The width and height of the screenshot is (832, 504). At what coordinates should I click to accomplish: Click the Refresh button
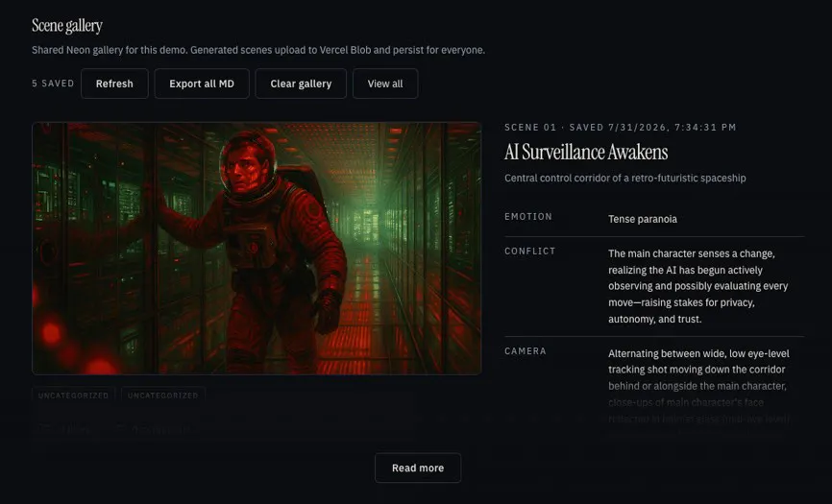114,84
